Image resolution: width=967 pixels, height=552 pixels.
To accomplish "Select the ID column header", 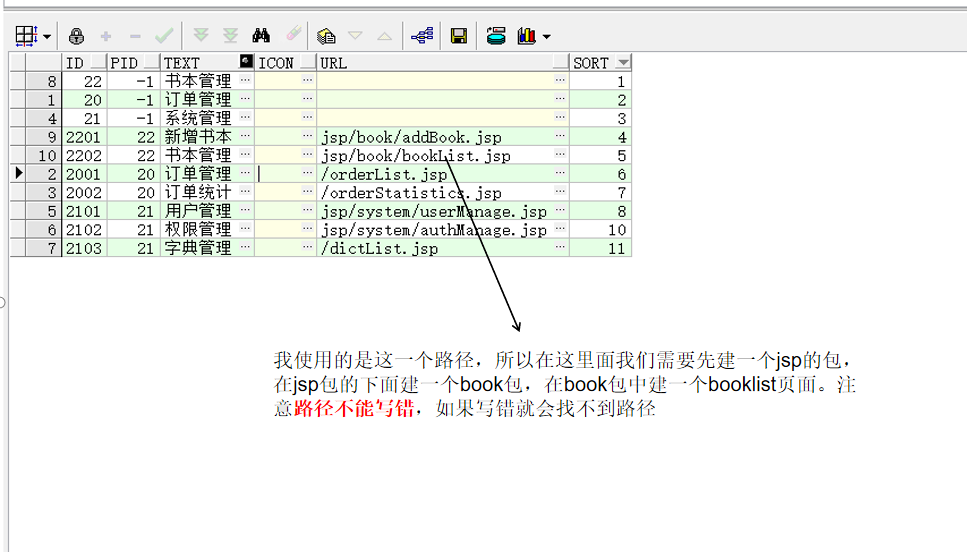I will (x=84, y=62).
